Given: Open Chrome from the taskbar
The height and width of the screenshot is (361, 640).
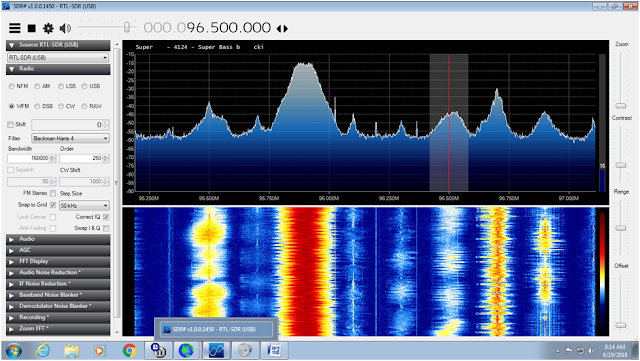Looking at the screenshot, I should [x=129, y=350].
